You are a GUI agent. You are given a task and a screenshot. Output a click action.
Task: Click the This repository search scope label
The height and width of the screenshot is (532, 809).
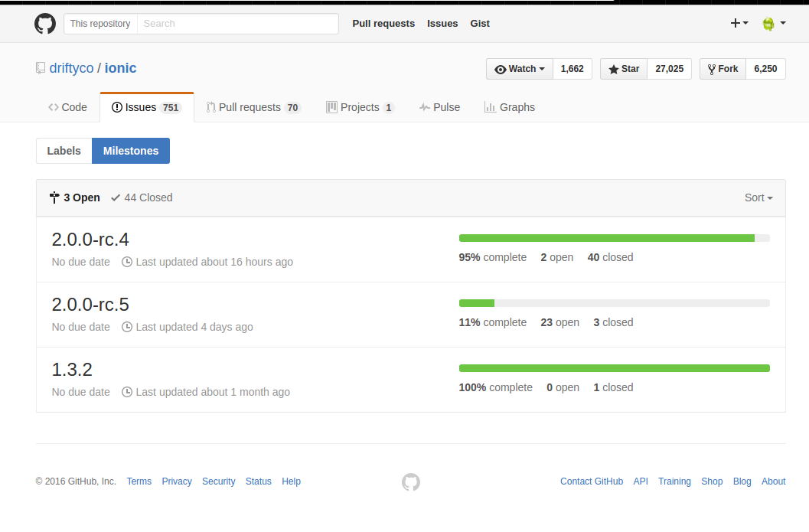(100, 24)
